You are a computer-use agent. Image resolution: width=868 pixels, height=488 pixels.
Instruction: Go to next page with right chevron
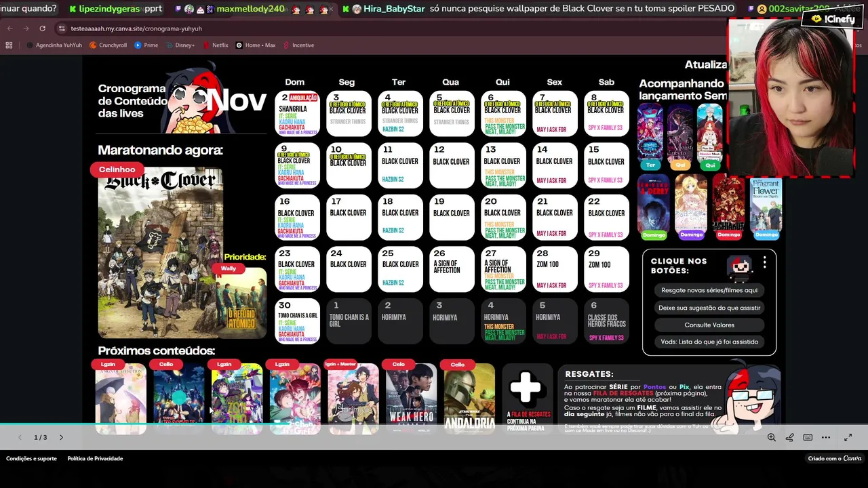61,437
